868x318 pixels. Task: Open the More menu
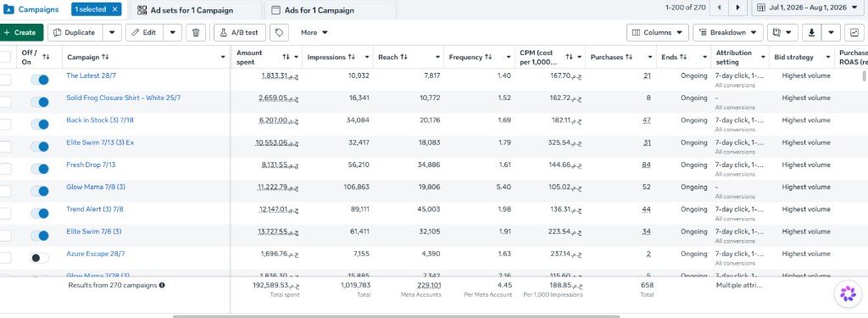(x=314, y=33)
